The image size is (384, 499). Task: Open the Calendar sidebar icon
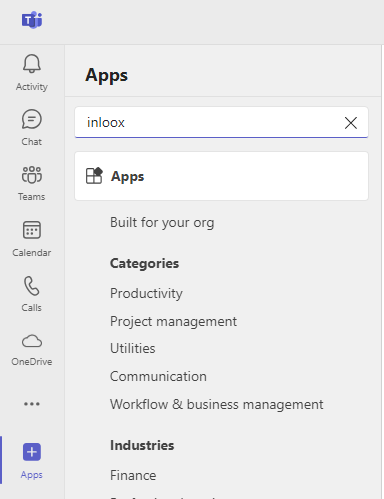[32, 230]
